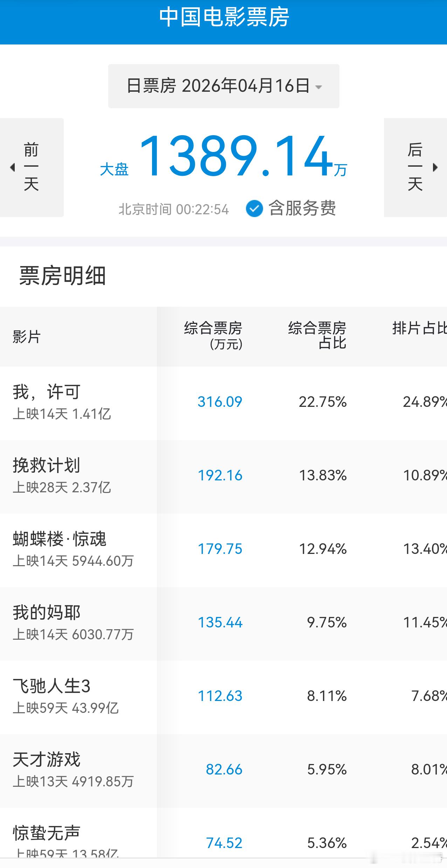The width and height of the screenshot is (447, 868).
Task: Click the 大盘 label
Action: 114,169
